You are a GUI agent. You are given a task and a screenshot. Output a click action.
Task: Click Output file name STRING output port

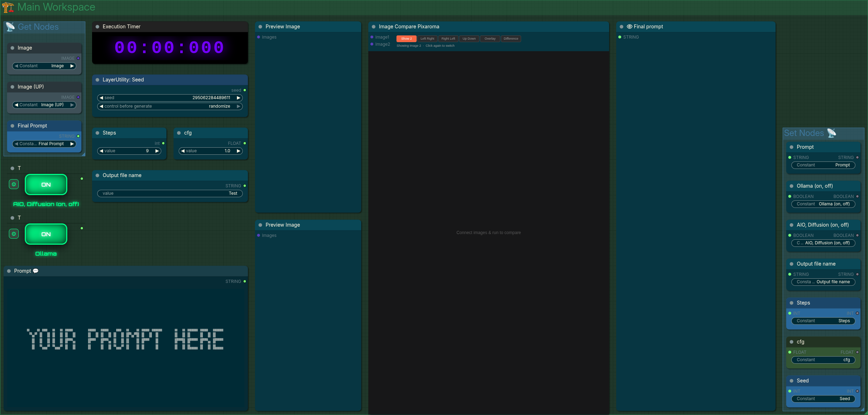pyautogui.click(x=245, y=186)
